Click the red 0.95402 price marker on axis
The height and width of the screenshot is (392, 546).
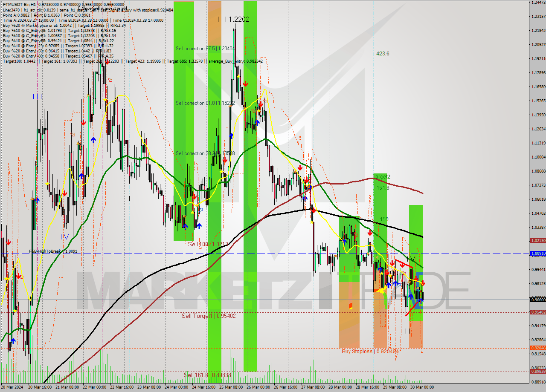coord(537,312)
